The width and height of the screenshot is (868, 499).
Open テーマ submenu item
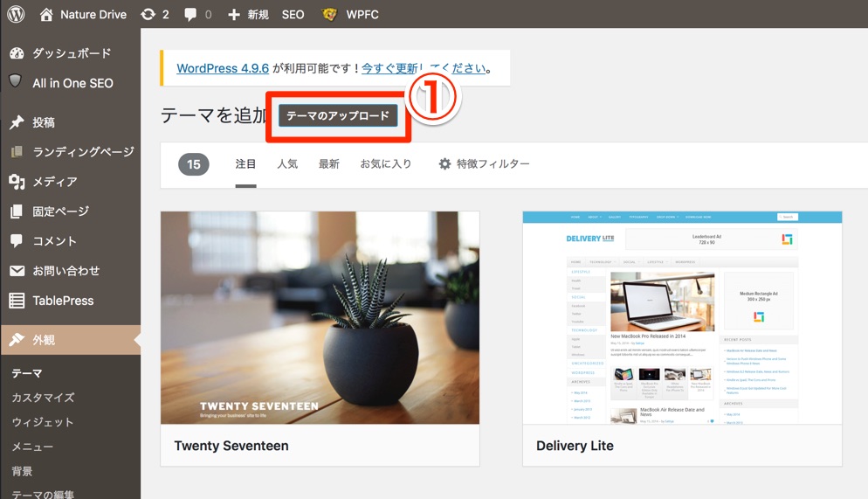point(27,374)
